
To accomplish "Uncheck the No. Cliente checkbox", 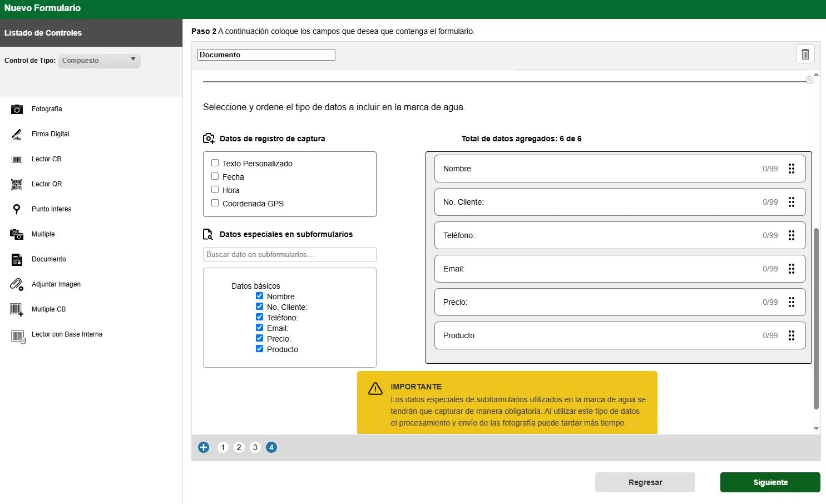I will pyautogui.click(x=259, y=307).
